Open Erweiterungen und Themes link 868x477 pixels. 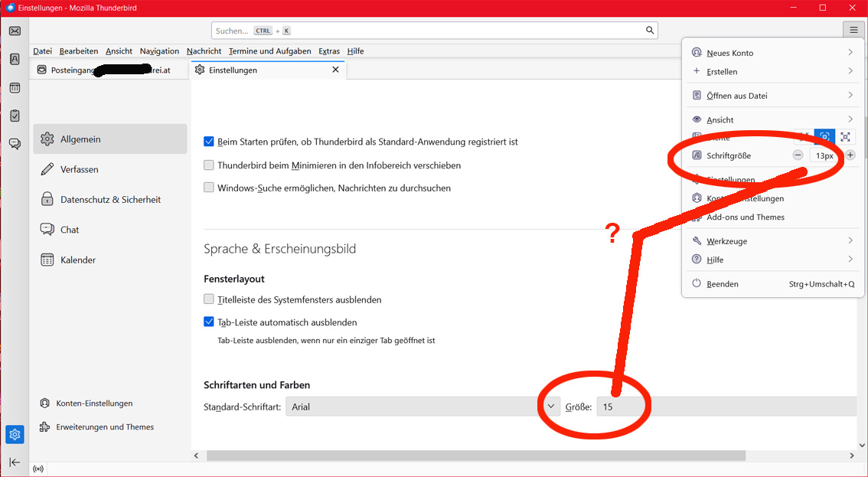(97, 427)
